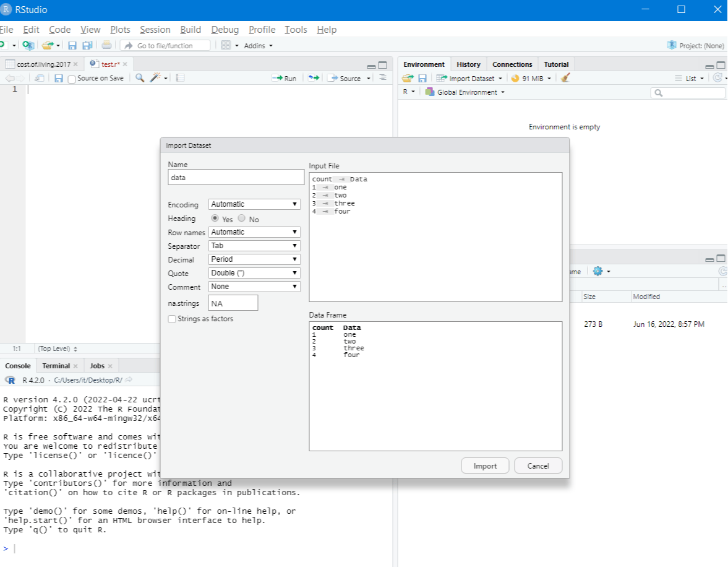This screenshot has width=728, height=567.
Task: Clear environment with the broom icon
Action: pos(564,78)
